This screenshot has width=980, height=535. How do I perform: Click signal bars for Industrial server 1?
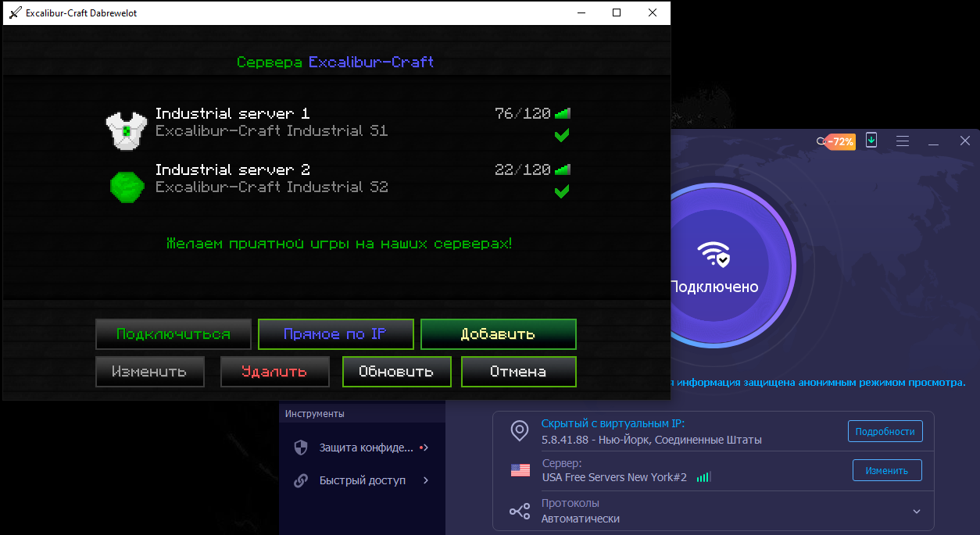(563, 113)
